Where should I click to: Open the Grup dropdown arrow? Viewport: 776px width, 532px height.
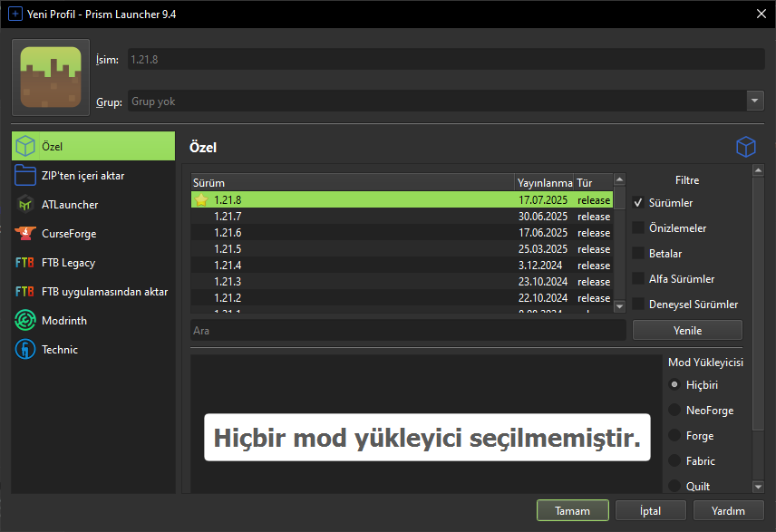(755, 101)
